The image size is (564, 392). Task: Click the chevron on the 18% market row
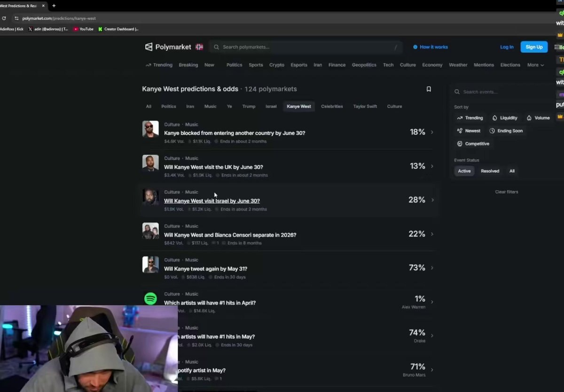(x=432, y=132)
